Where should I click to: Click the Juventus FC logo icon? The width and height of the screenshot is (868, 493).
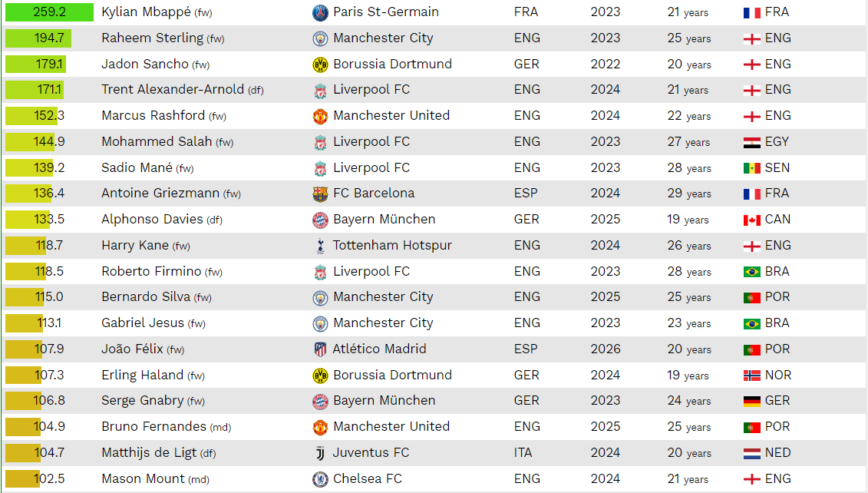click(x=320, y=453)
